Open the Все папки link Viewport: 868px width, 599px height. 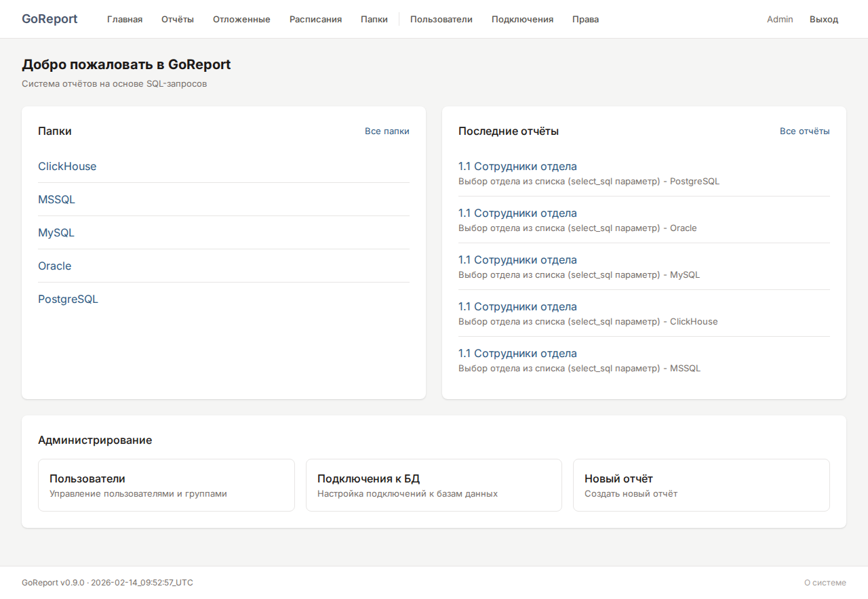pos(387,131)
